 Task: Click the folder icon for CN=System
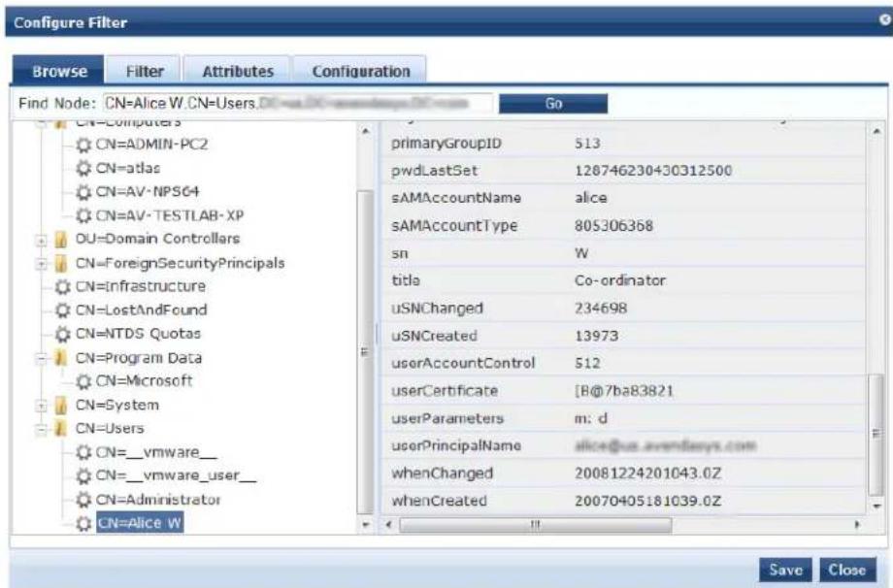(61, 406)
